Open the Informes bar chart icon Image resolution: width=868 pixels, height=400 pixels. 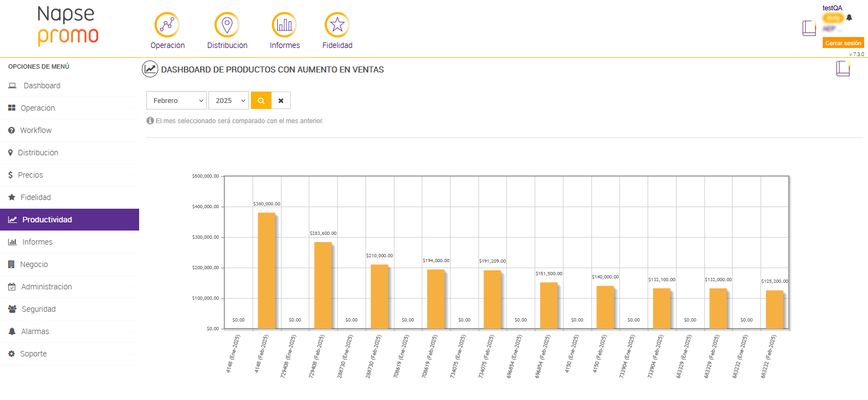click(284, 25)
